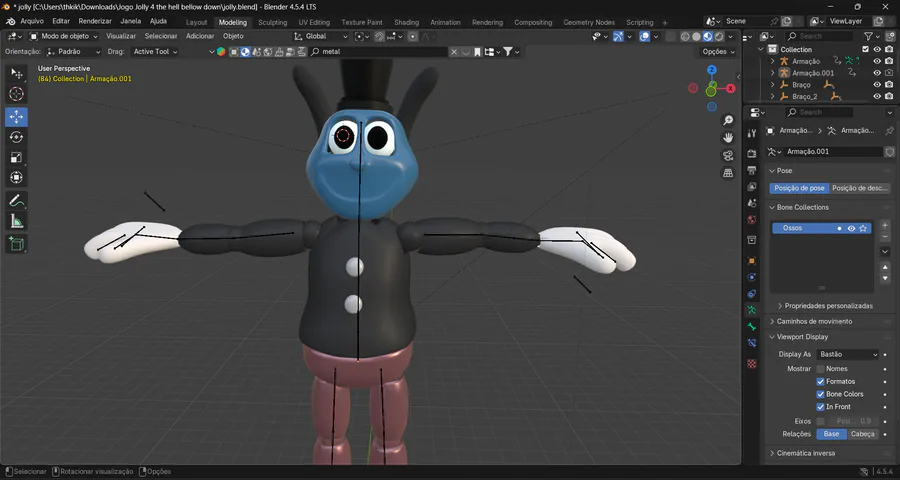
Task: Toggle visibility of the Ossos bone collection
Action: tap(851, 228)
